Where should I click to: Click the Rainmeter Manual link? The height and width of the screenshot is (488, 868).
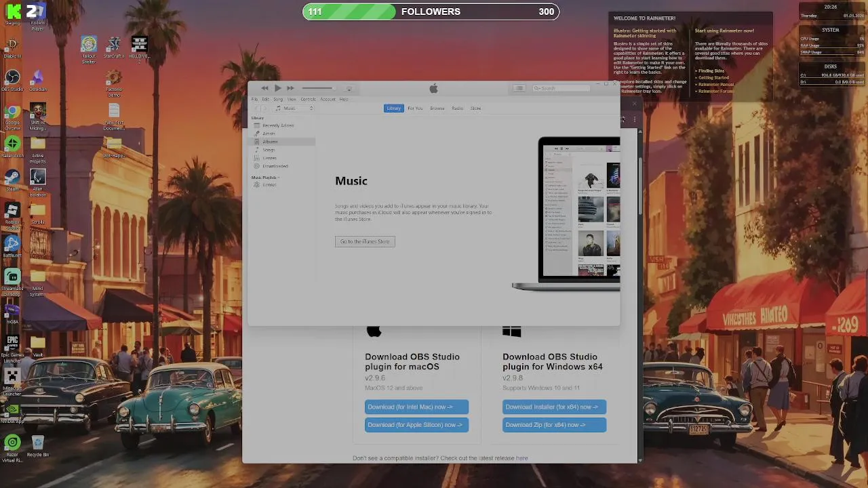716,85
